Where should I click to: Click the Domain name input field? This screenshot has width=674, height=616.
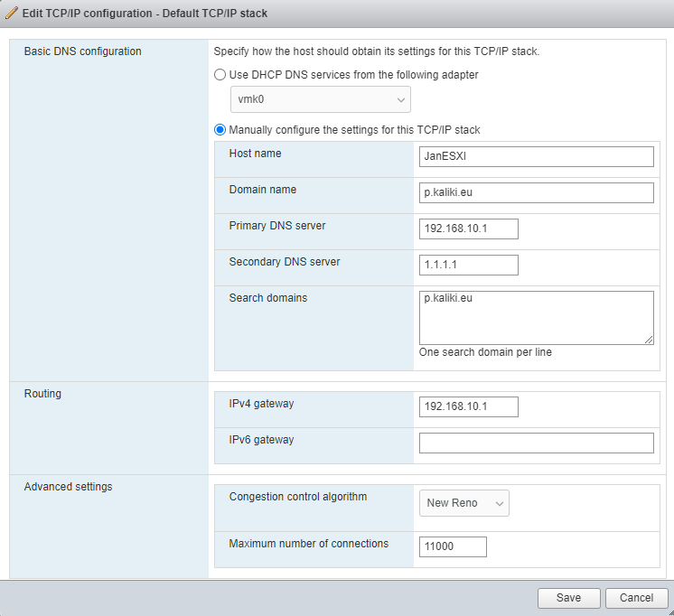(x=536, y=193)
